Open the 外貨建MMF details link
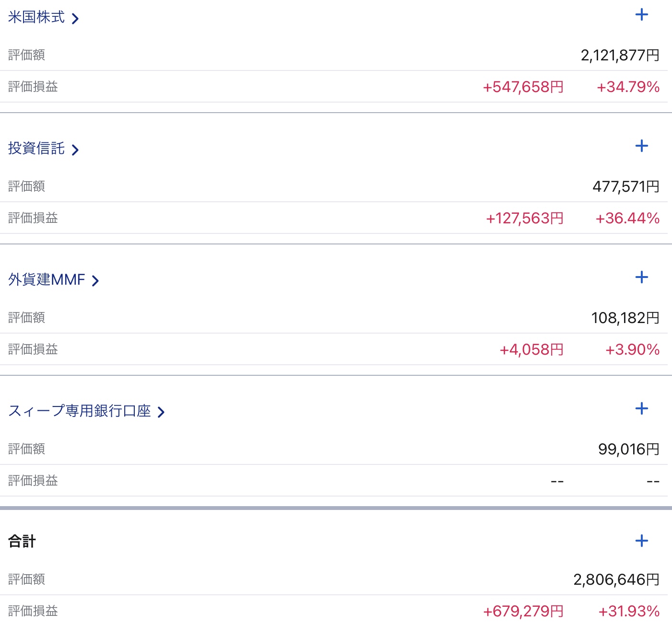 click(x=53, y=280)
